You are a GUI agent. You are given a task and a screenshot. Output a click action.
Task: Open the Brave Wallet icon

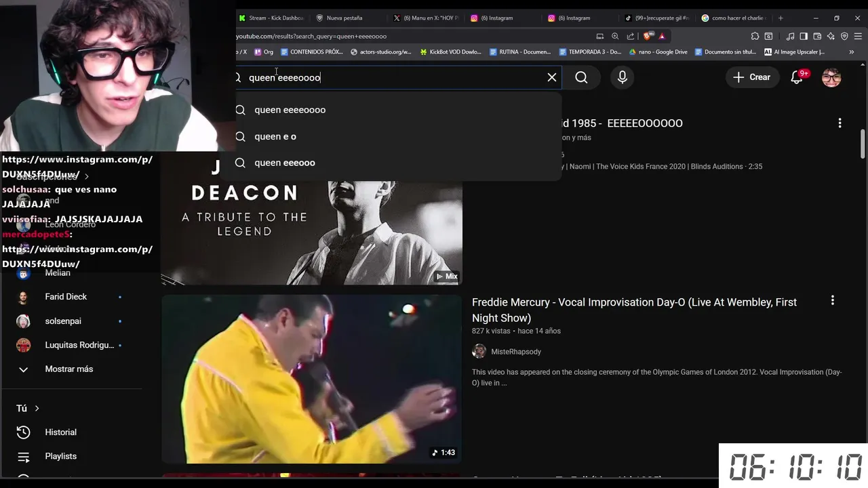coord(817,36)
